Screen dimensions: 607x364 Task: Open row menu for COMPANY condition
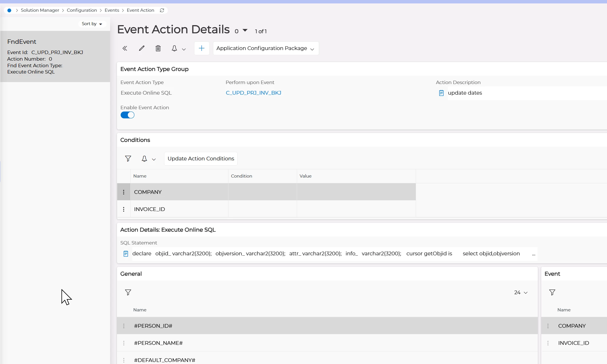pos(124,192)
